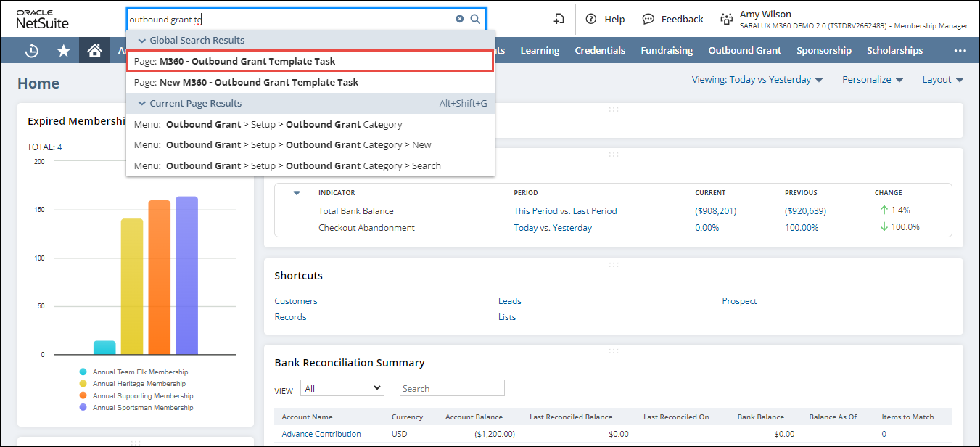The image size is (980, 447).
Task: Click the magnifying glass search icon
Action: (475, 20)
